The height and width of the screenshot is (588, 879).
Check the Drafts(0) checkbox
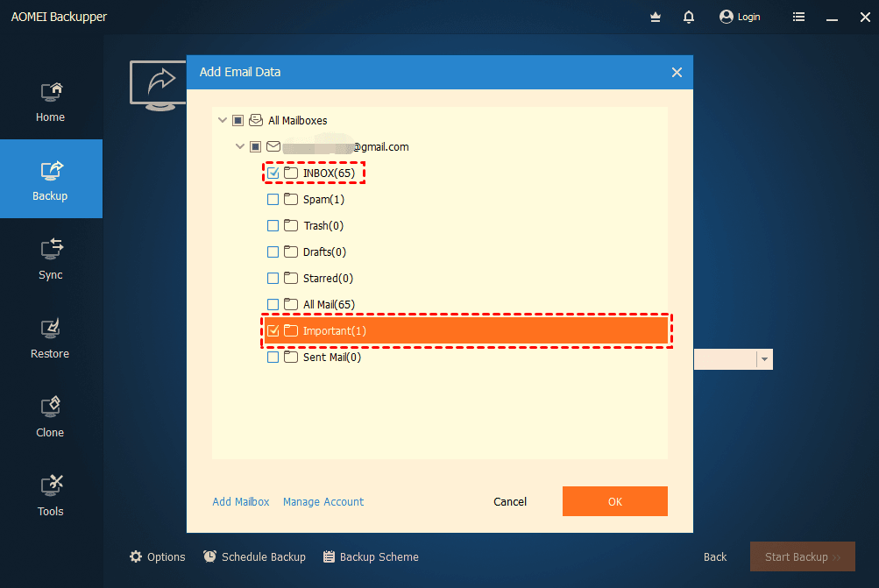point(273,252)
